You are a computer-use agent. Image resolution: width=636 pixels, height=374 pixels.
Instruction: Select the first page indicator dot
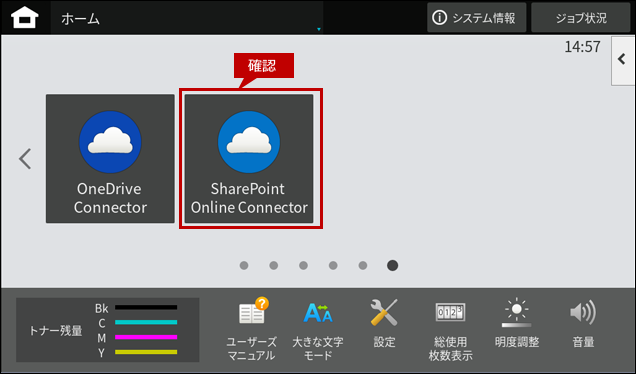pos(244,265)
